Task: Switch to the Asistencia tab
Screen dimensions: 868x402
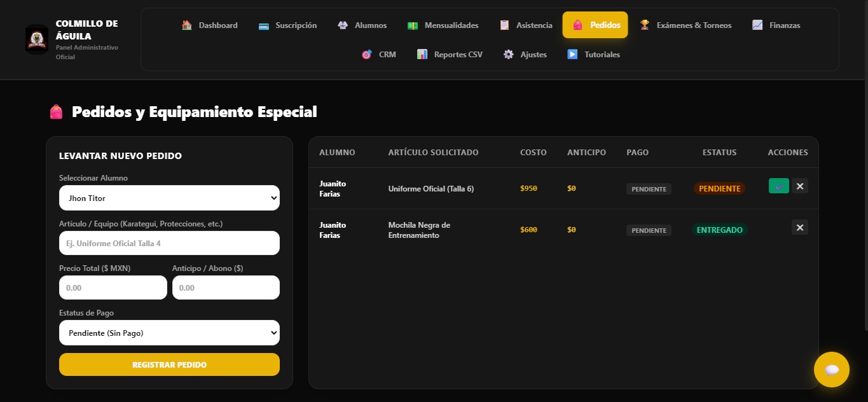Action: [525, 25]
